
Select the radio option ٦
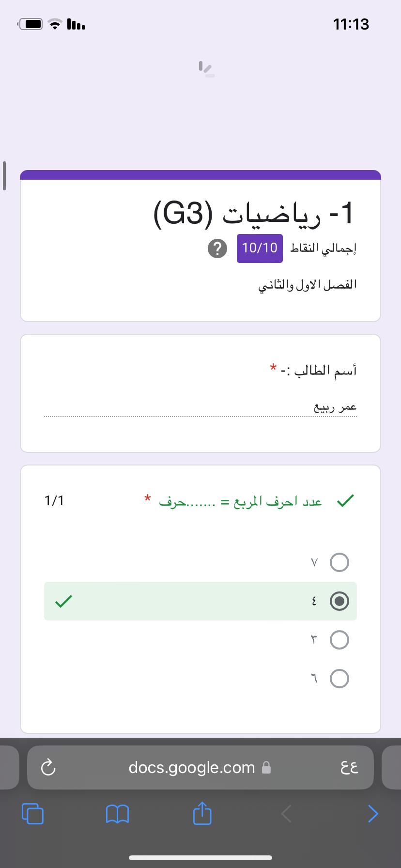point(339,679)
